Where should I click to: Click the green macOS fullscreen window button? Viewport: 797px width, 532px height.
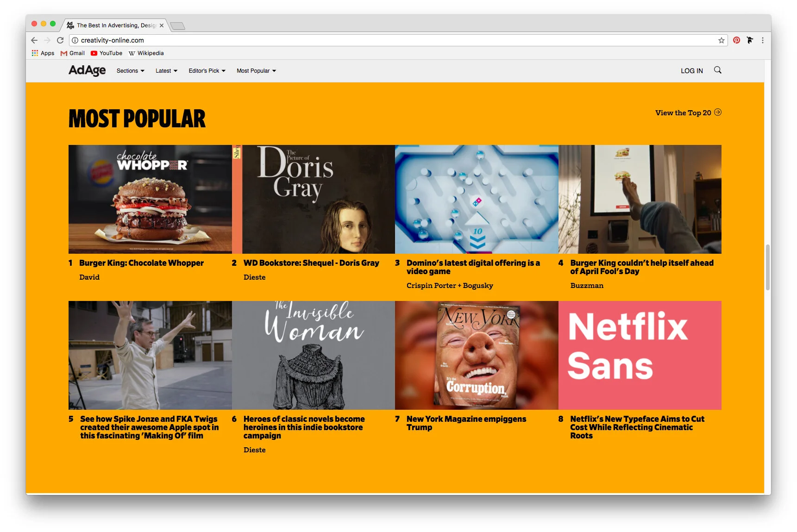53,24
